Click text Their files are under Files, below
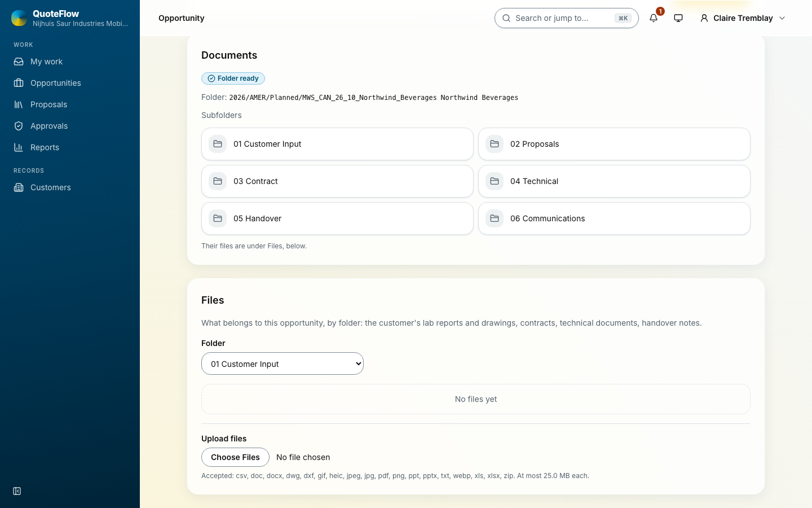This screenshot has width=812, height=508. tap(254, 246)
